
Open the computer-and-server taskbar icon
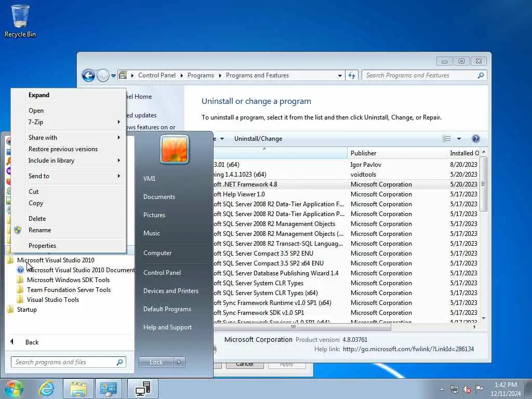click(x=143, y=389)
